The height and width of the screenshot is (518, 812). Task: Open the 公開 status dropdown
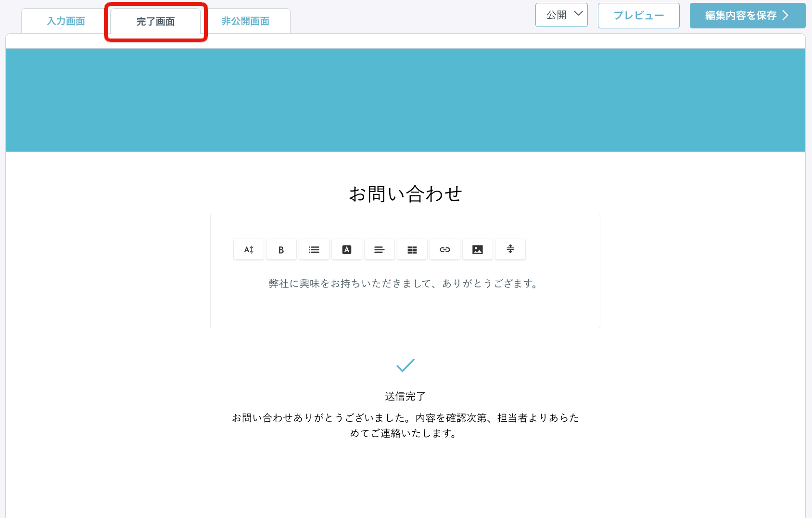(x=561, y=15)
